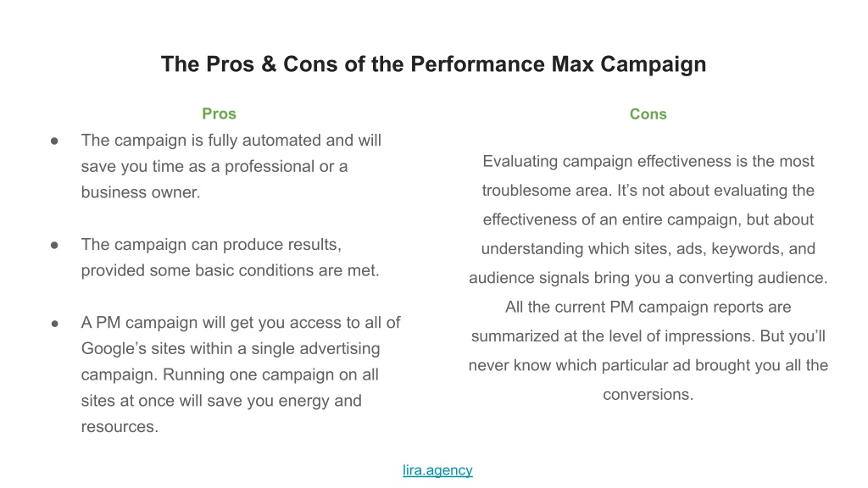Click the line starting with 'Google's sites within'

[x=231, y=348]
